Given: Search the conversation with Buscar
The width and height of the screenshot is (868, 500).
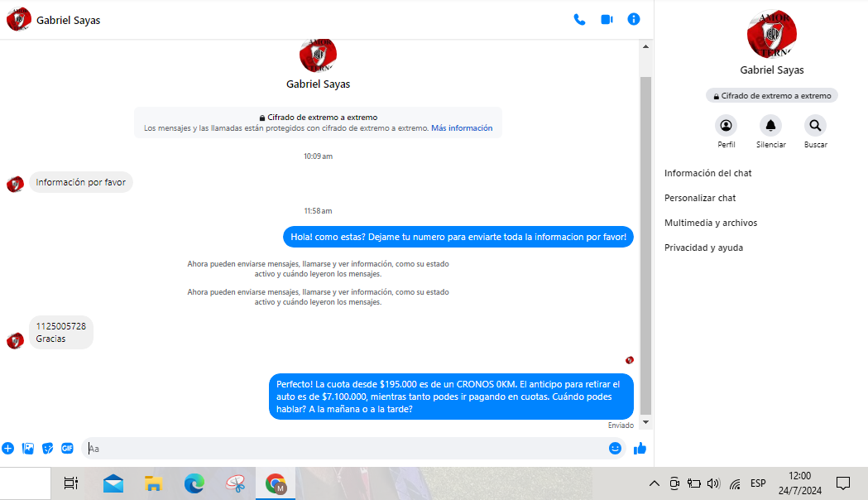Looking at the screenshot, I should (815, 126).
